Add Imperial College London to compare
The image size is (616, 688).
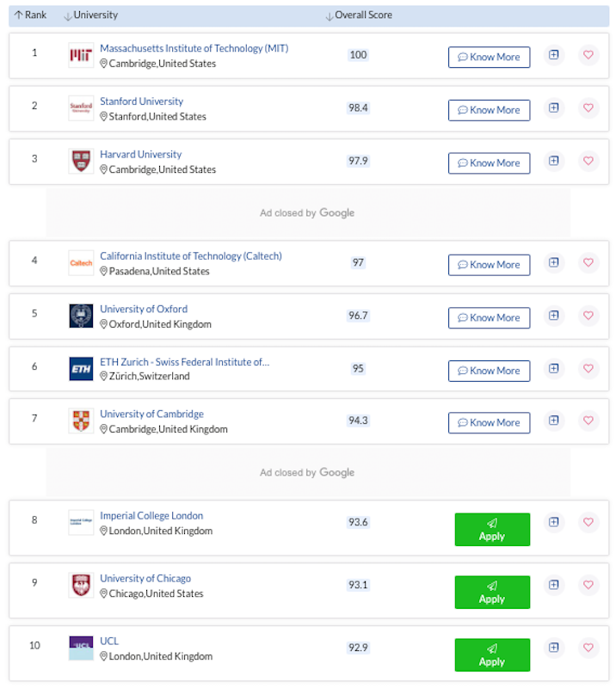click(x=554, y=522)
